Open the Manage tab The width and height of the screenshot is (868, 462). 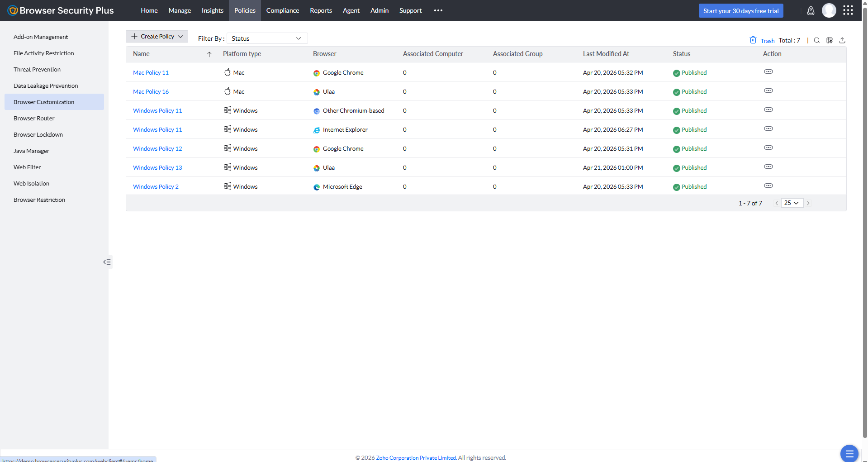[180, 10]
